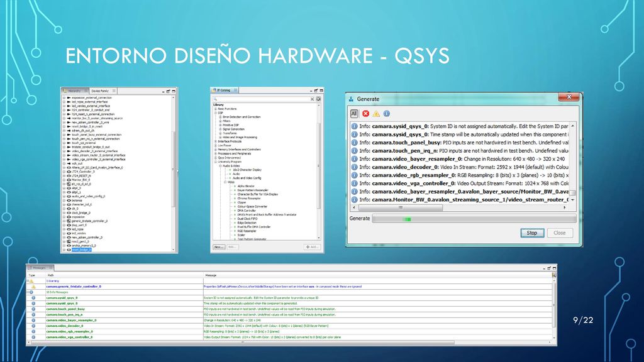
Task: Click the green dot icon beside Scaler
Action: (235, 235)
